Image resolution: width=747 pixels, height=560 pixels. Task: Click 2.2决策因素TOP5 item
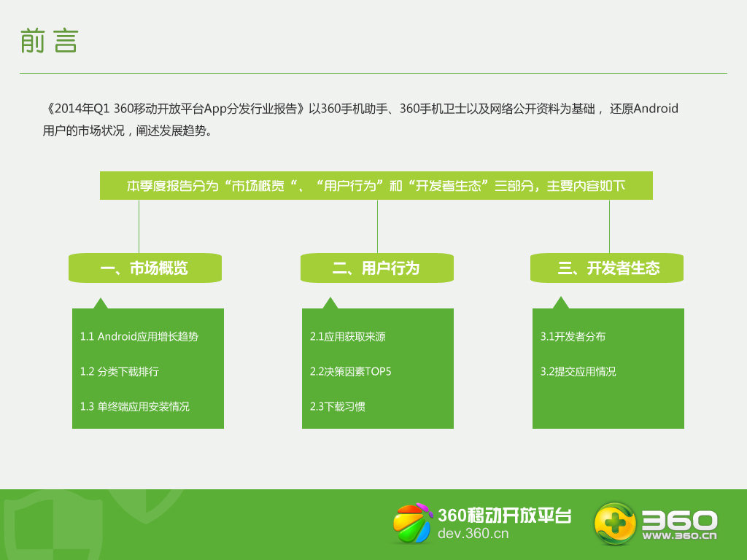351,371
